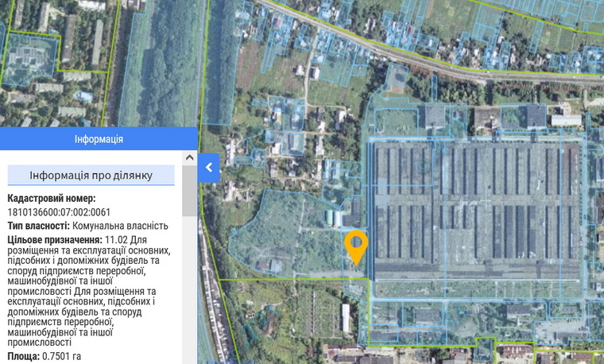Image resolution: width=604 pixels, height=364 pixels.
Task: Click the Площа 0.7501 га value
Action: 61,356
